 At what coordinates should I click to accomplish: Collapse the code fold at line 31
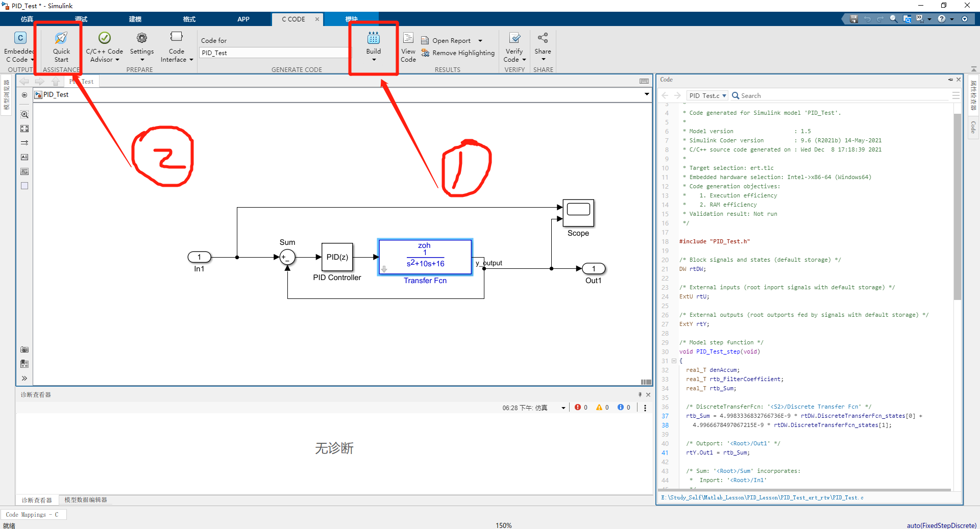(674, 361)
